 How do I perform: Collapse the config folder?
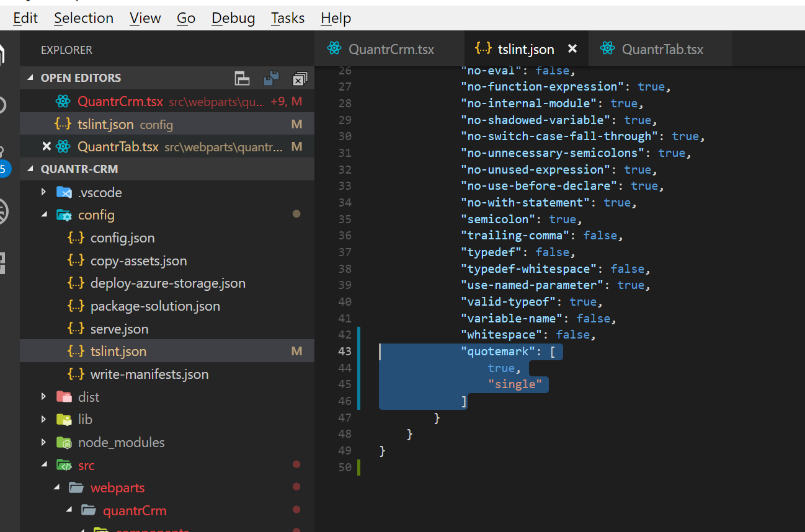coord(43,215)
